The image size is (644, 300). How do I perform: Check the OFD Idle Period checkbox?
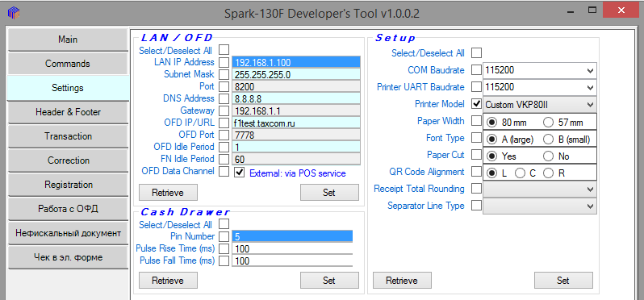pos(224,147)
